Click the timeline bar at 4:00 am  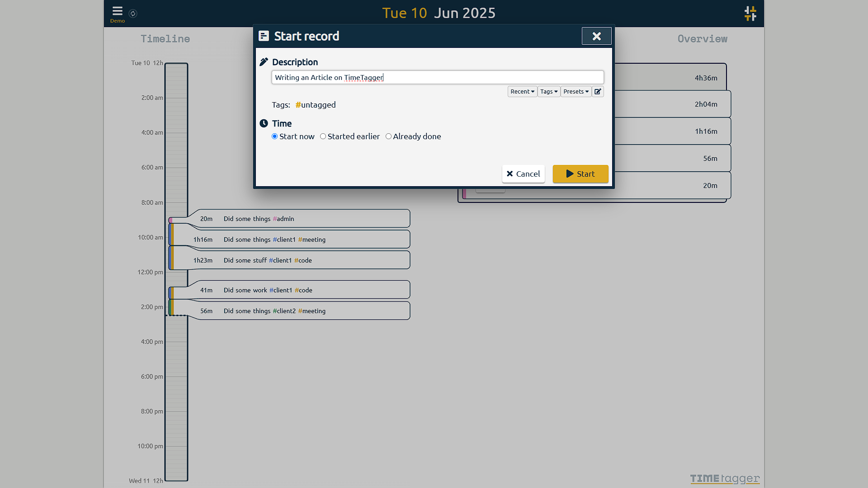(x=176, y=132)
